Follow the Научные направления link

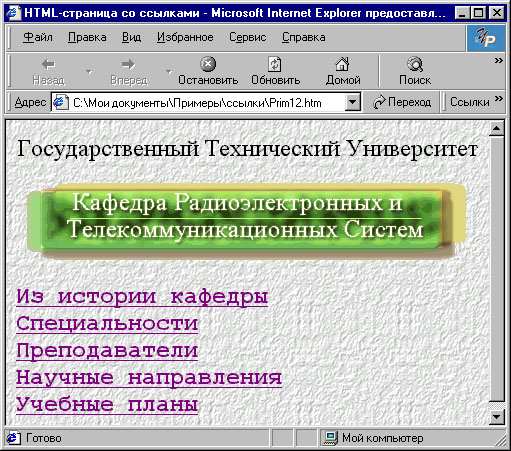click(149, 378)
